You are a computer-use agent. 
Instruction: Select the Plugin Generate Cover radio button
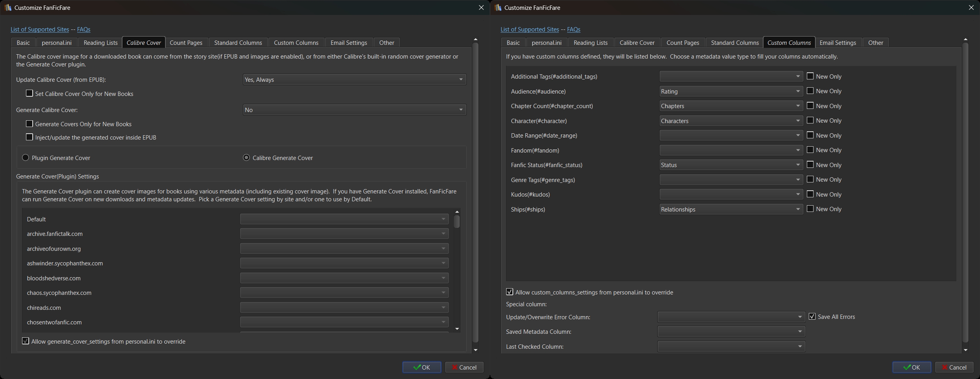(26, 158)
